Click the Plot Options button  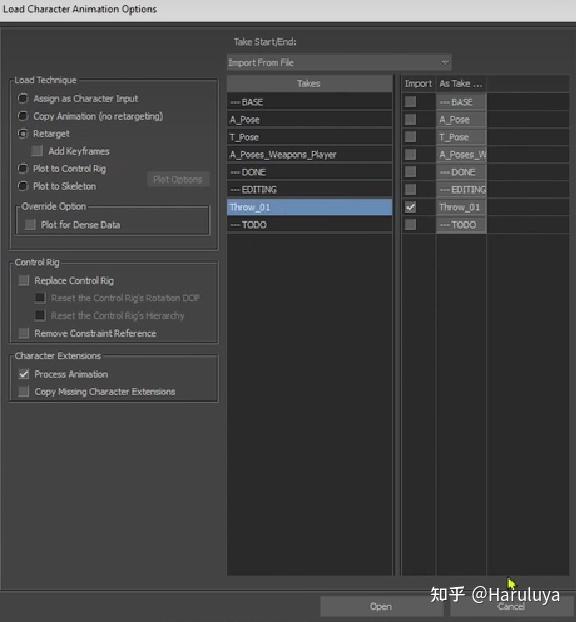(178, 180)
